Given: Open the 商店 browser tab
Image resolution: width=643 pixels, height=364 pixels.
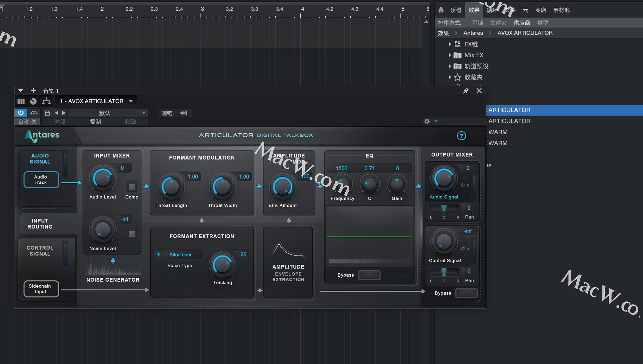Looking at the screenshot, I should pos(541,10).
